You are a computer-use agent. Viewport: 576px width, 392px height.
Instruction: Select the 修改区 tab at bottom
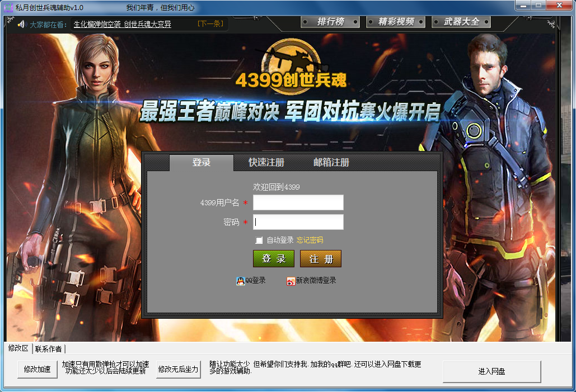coord(18,348)
